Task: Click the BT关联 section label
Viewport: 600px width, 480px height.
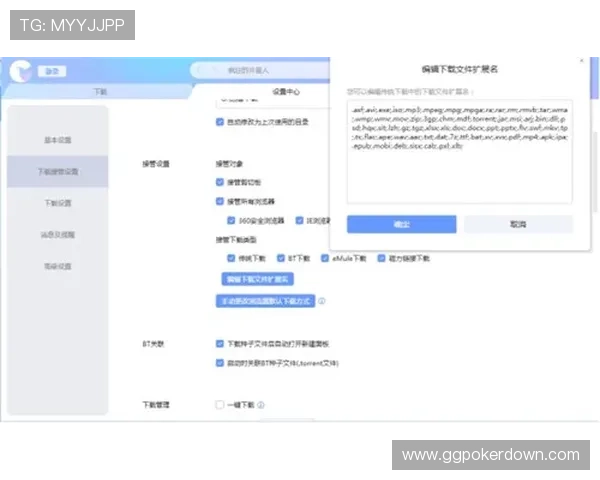Action: [153, 344]
